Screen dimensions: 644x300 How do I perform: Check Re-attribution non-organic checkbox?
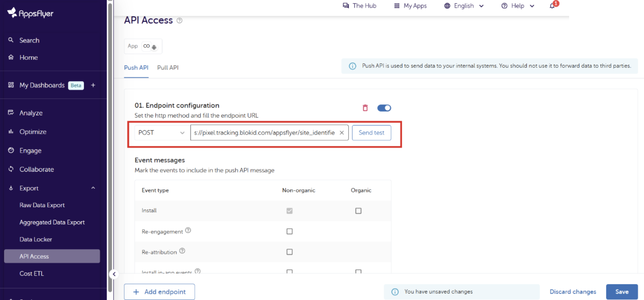[x=289, y=252]
